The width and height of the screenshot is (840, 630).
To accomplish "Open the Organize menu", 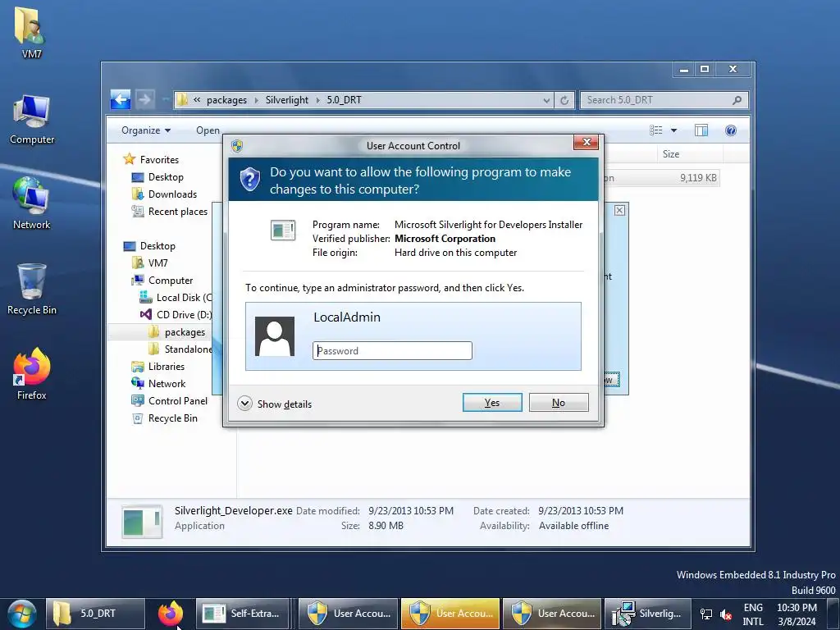I will point(146,130).
